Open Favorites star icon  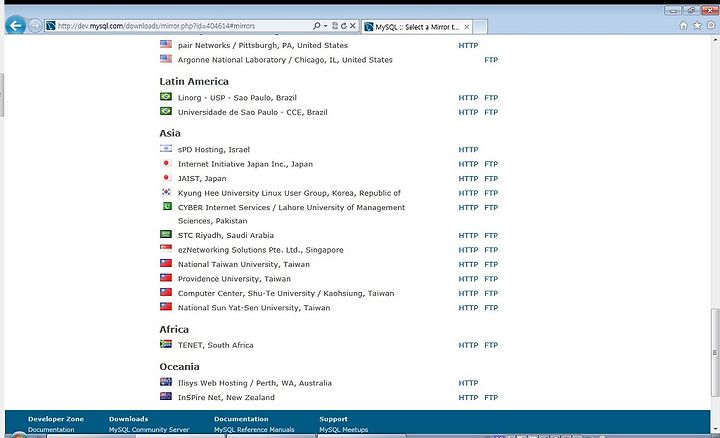(697, 26)
